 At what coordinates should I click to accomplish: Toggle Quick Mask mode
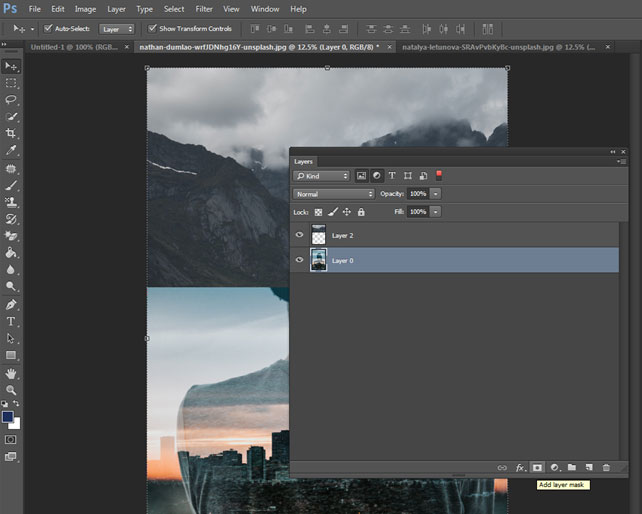(x=11, y=440)
